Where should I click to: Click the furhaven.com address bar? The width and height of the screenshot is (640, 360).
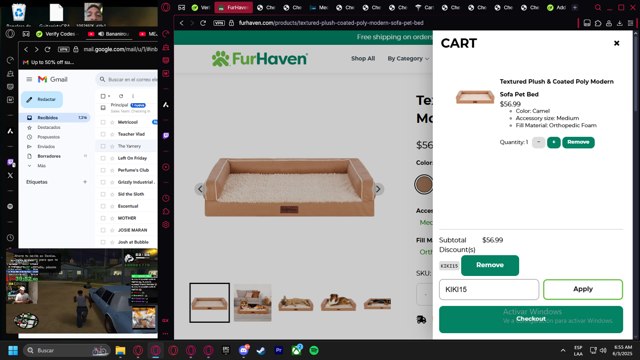pos(331,23)
